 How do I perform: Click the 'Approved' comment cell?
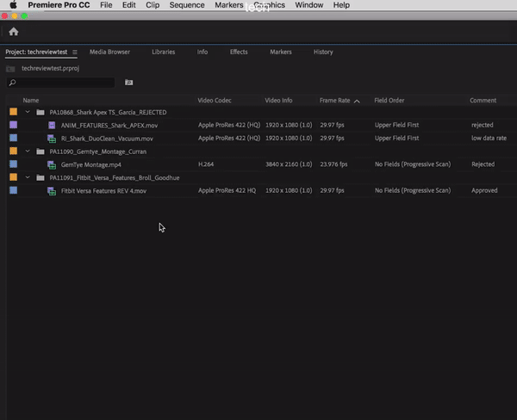click(484, 190)
